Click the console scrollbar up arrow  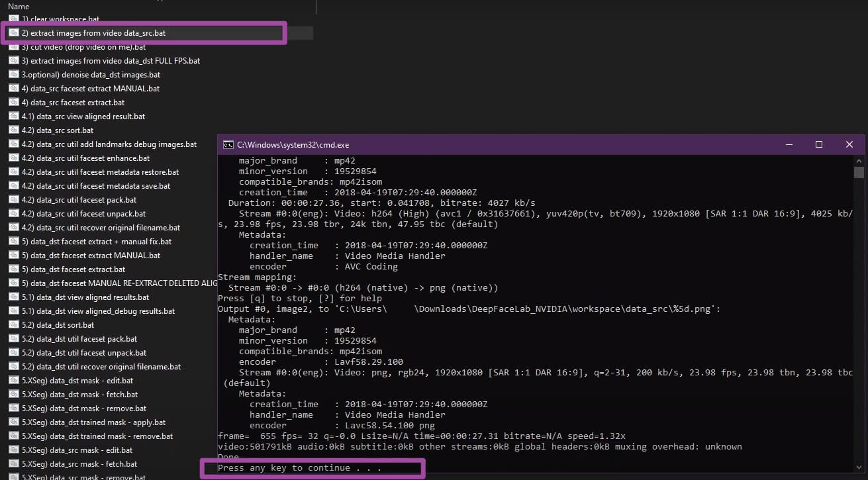click(x=859, y=161)
